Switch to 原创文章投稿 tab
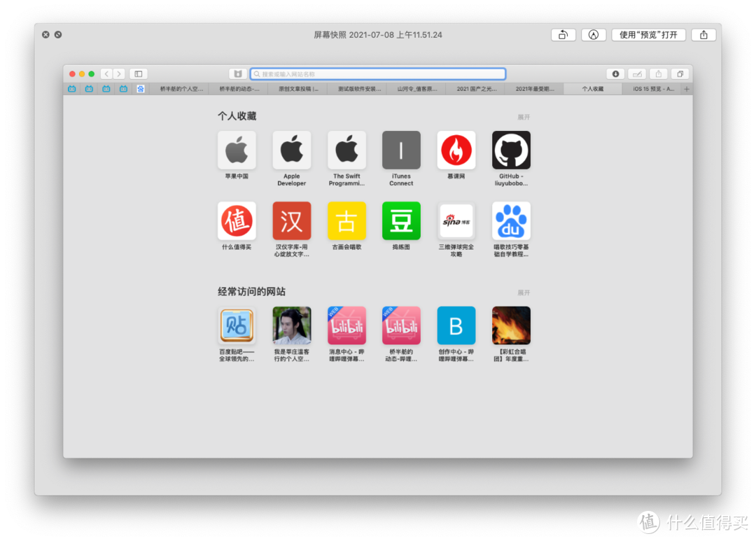The image size is (756, 541). (x=298, y=89)
